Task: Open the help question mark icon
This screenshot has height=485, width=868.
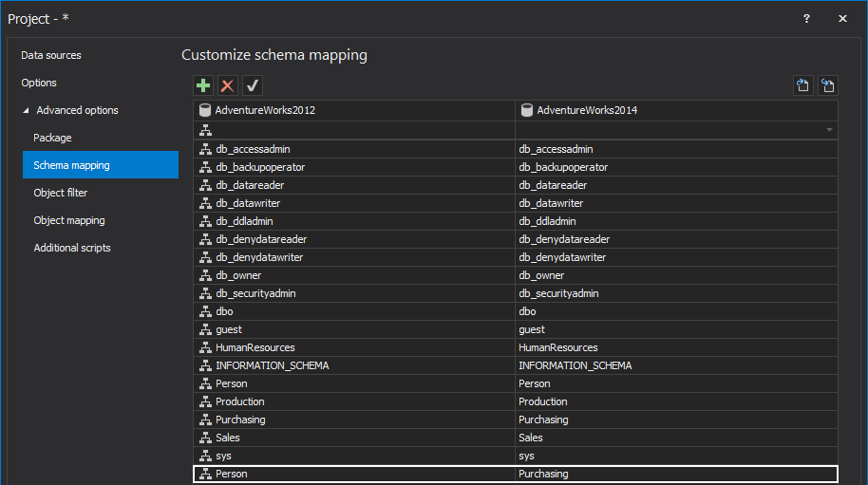Action: point(806,19)
